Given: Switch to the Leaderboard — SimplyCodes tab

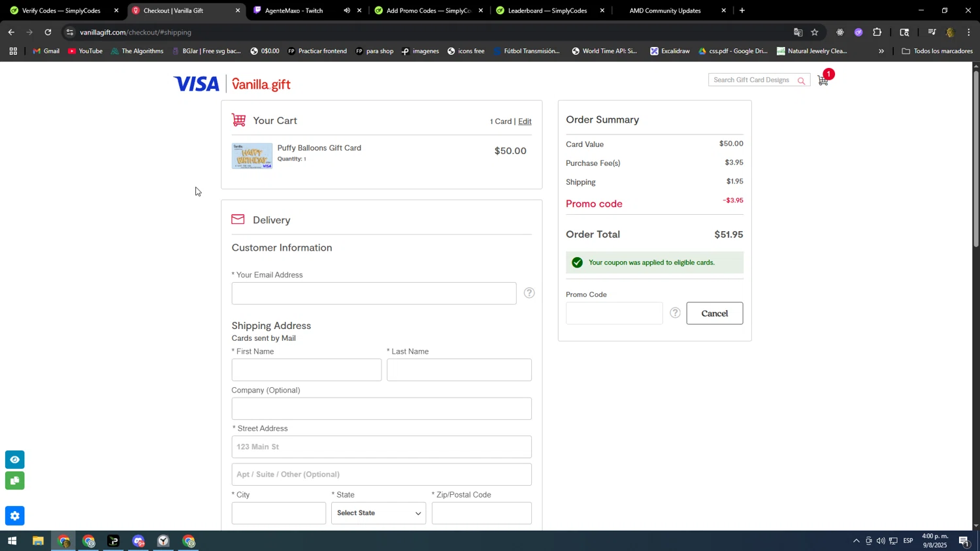Looking at the screenshot, I should pos(547,10).
